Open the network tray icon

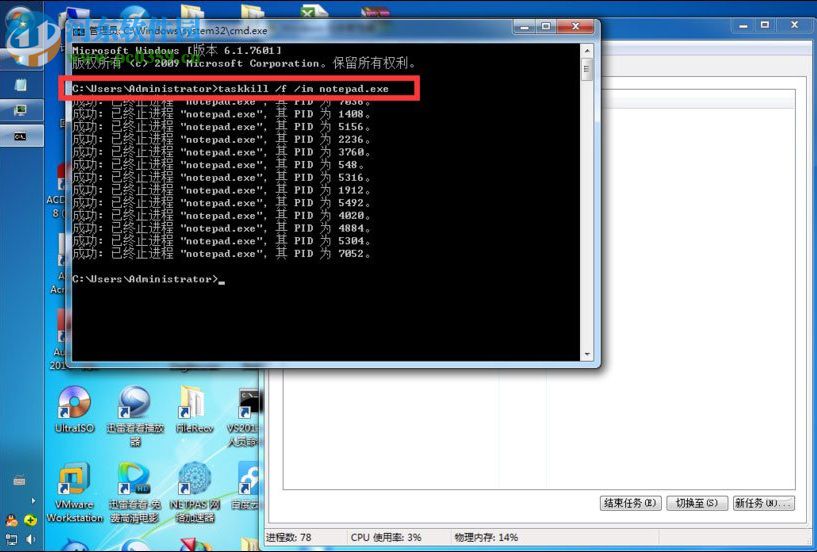click(x=11, y=539)
